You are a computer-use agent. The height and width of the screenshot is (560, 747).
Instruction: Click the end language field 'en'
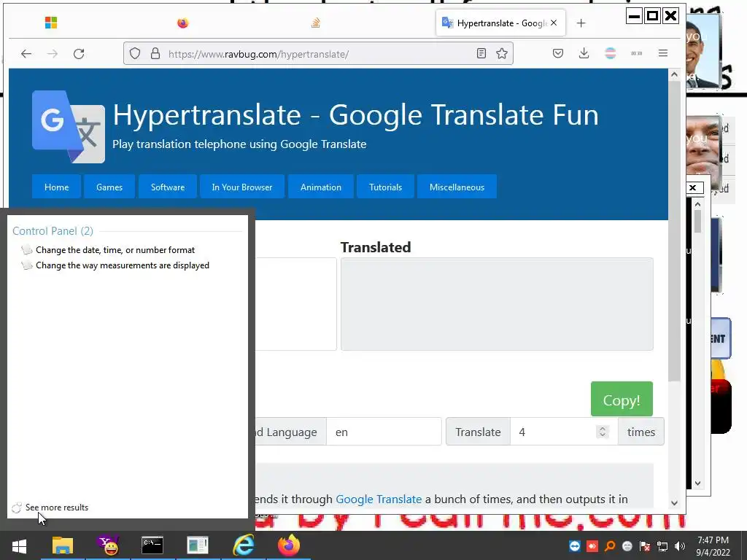[x=384, y=432]
